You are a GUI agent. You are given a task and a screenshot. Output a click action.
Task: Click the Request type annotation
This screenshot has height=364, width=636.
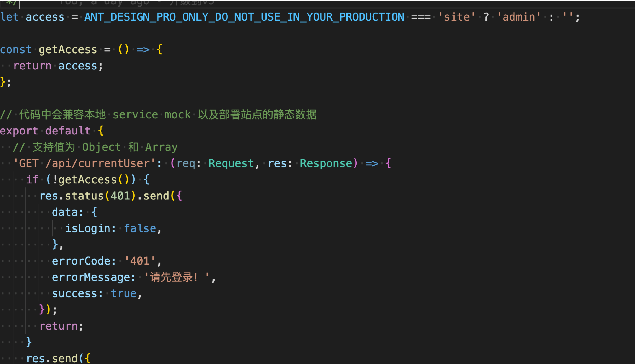pyautogui.click(x=231, y=163)
